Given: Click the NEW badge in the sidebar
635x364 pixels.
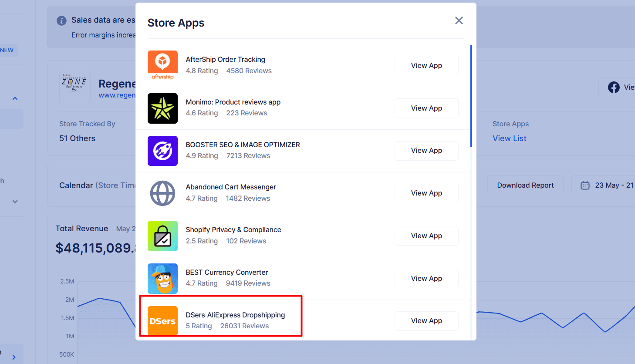Looking at the screenshot, I should click(x=7, y=50).
